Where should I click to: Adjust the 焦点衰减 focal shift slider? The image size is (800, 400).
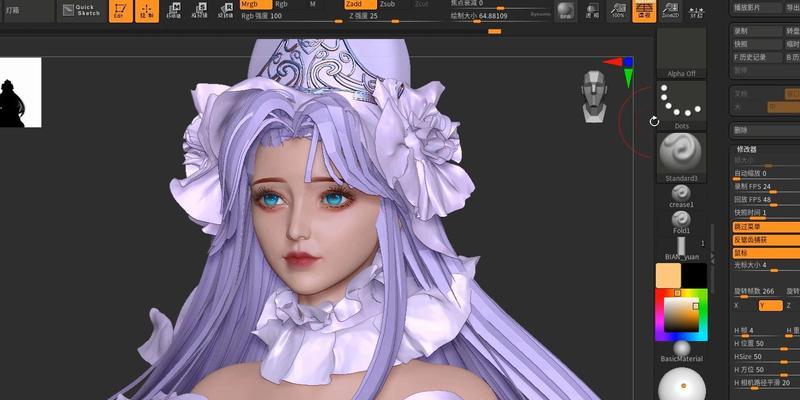[500, 4]
